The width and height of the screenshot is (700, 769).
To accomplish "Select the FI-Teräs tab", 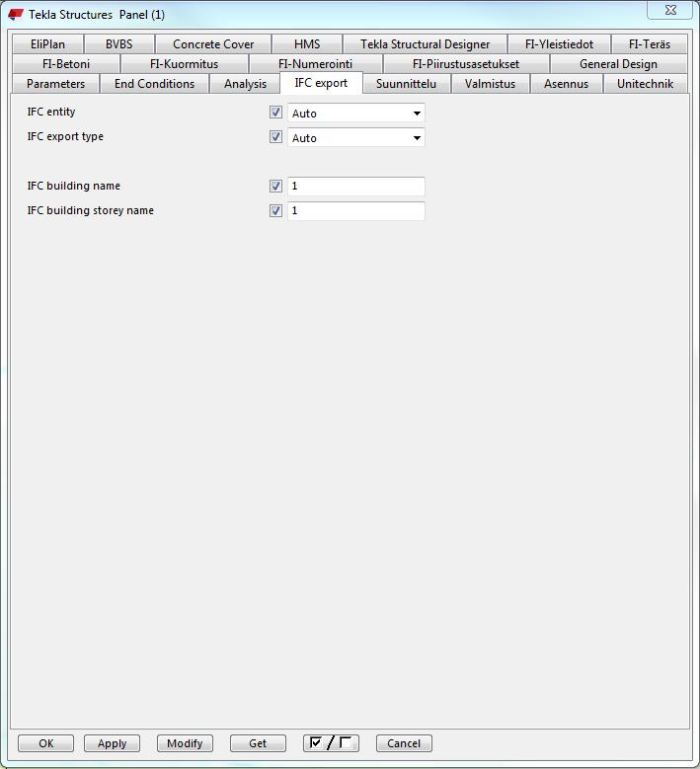I will [x=650, y=44].
